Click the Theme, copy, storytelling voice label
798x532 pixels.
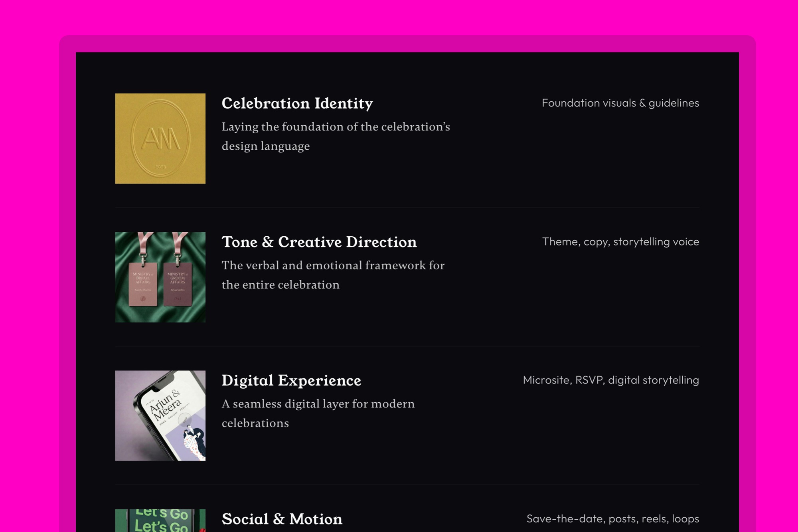pos(620,241)
